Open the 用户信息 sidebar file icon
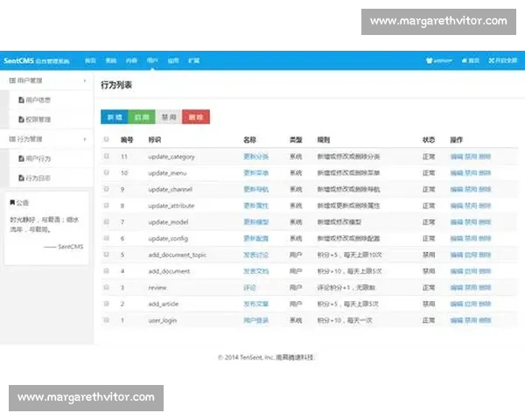This screenshot has height=420, width=525. point(21,100)
